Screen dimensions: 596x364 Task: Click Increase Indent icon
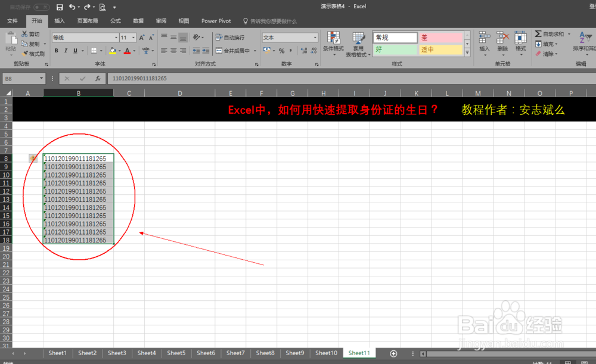point(206,51)
